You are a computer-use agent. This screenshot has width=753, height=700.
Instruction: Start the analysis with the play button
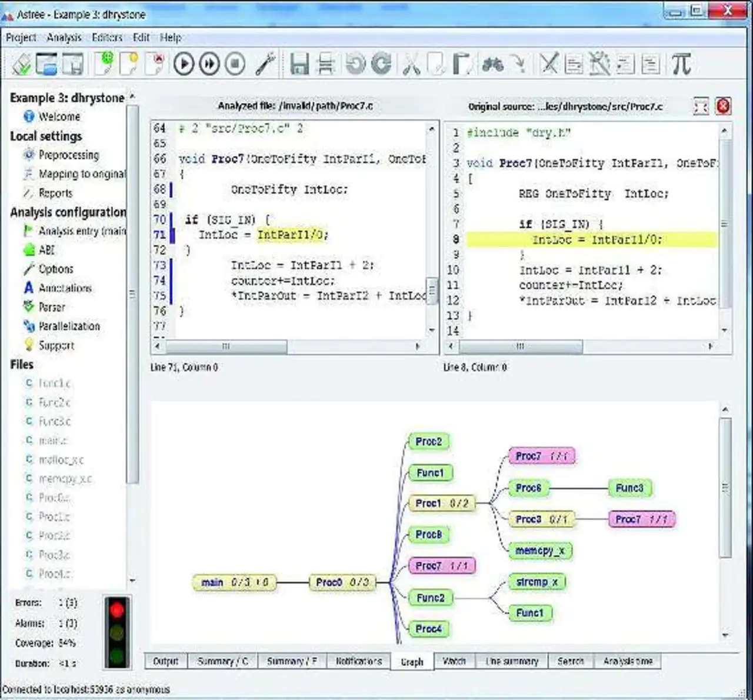[184, 64]
